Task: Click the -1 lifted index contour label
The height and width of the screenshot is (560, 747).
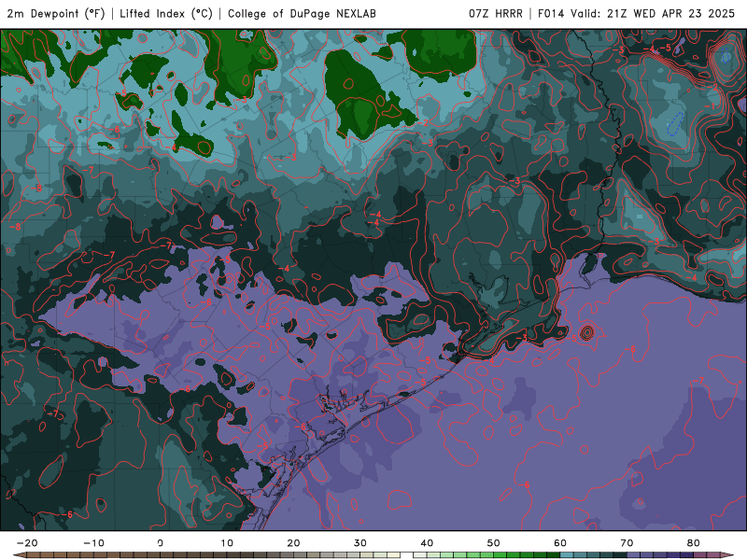Action: 711,106
